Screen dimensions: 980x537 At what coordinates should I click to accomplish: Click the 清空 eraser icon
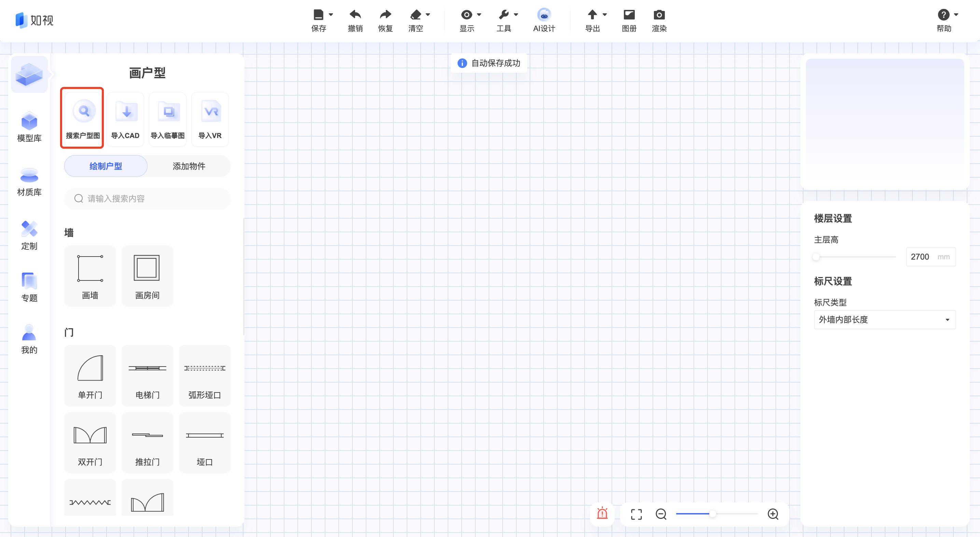coord(416,15)
